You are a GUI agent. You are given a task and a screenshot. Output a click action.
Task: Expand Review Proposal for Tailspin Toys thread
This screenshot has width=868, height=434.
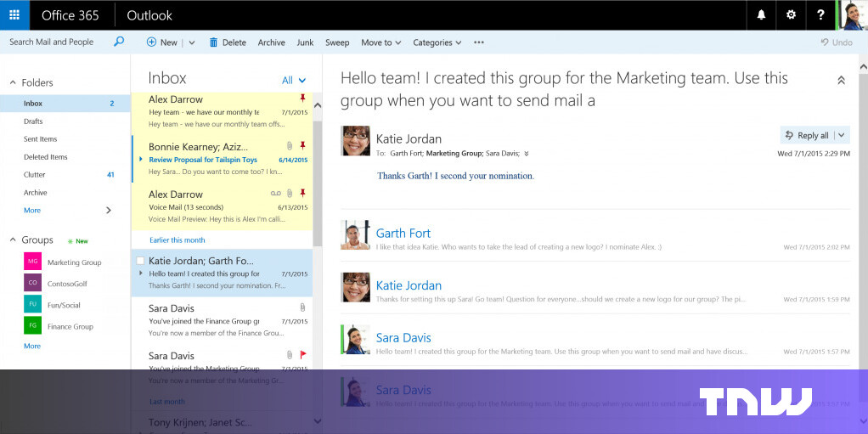[x=141, y=160]
